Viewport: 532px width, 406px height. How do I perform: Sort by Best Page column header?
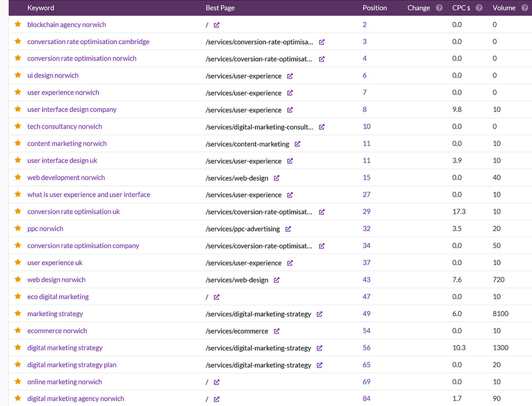(x=220, y=8)
